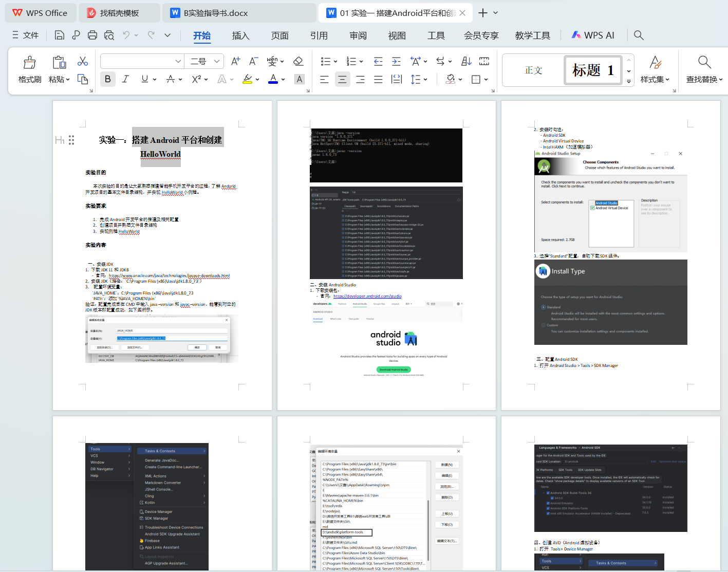The height and width of the screenshot is (572, 728).
Task: Toggle underline formatting
Action: (145, 79)
